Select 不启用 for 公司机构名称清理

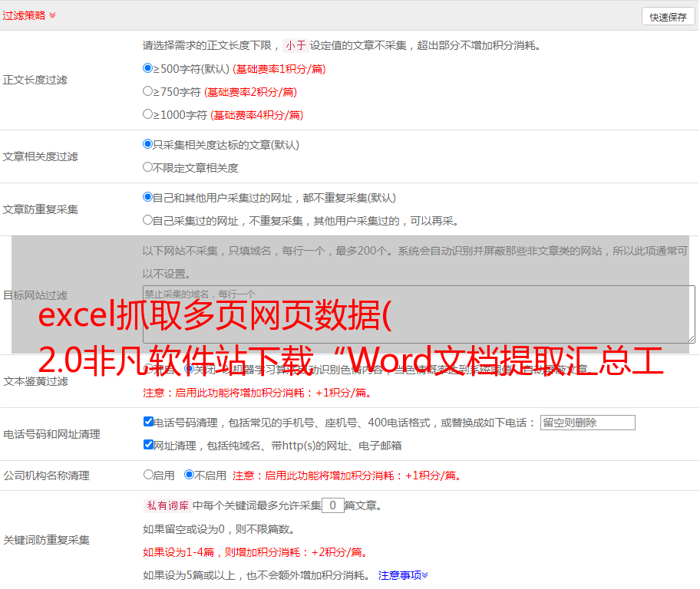pos(189,475)
